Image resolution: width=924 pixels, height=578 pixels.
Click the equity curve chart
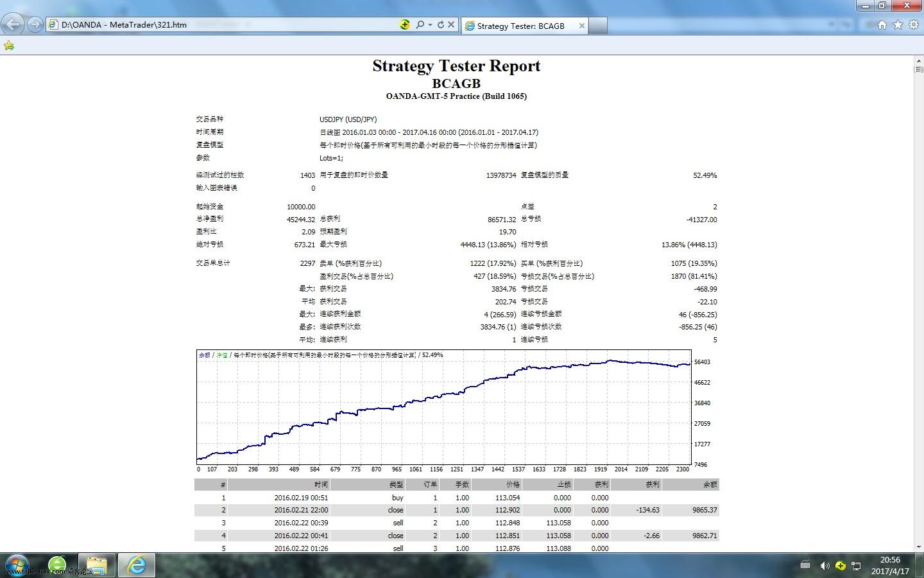point(444,407)
